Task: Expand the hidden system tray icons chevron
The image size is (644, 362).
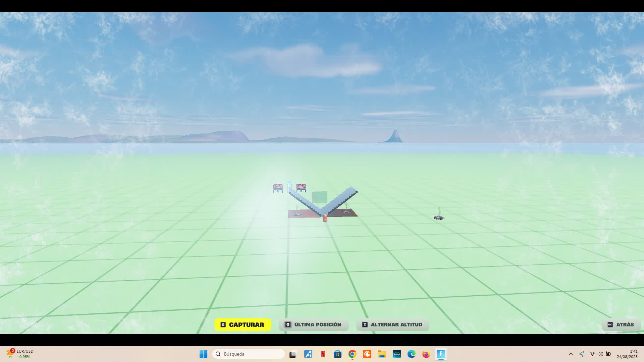Action: [571, 354]
